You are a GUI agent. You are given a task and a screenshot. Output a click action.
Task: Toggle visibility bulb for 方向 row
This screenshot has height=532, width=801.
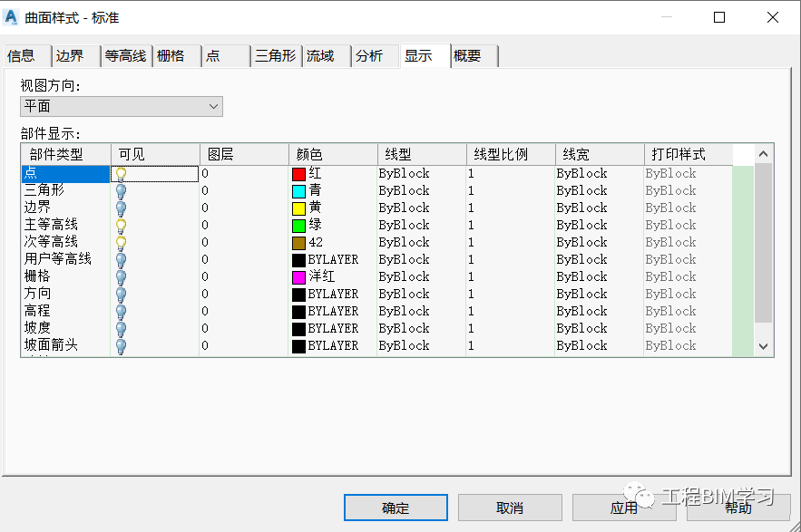121,295
